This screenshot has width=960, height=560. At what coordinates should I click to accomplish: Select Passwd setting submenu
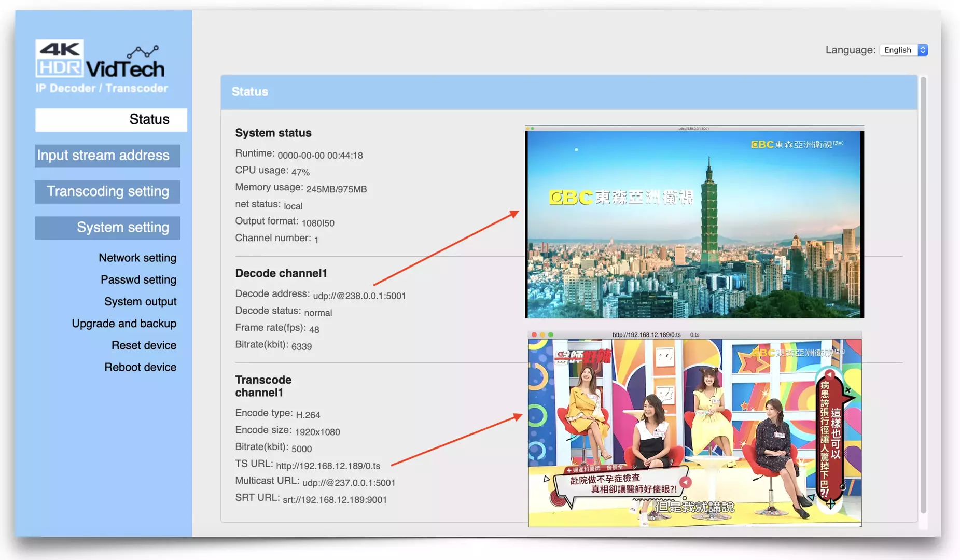[138, 279]
